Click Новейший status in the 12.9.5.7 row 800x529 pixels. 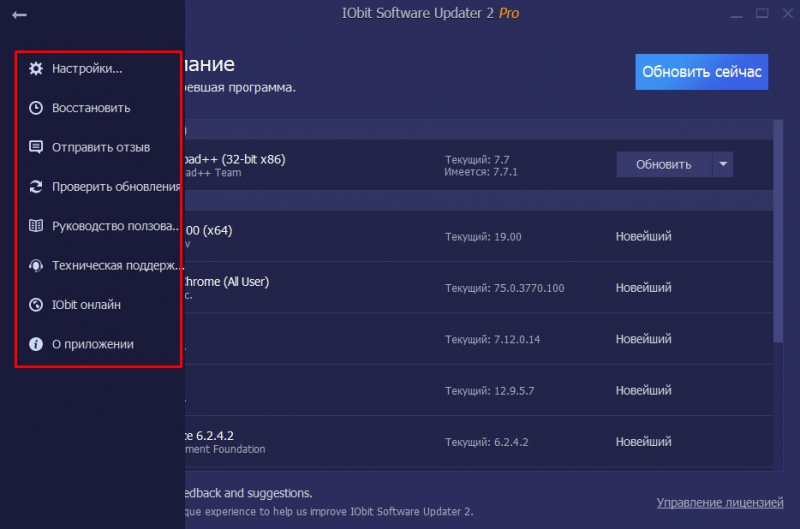click(643, 390)
